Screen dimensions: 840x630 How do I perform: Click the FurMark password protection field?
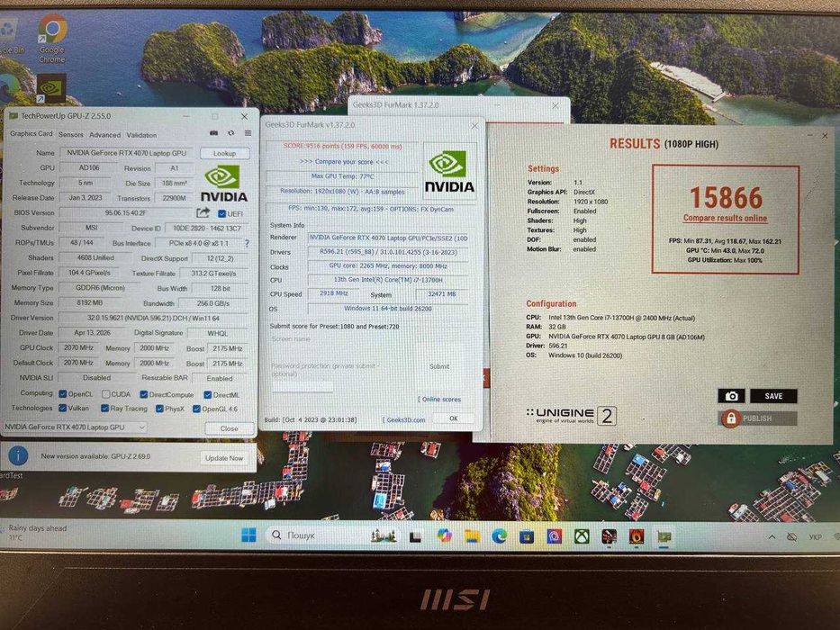click(x=303, y=387)
